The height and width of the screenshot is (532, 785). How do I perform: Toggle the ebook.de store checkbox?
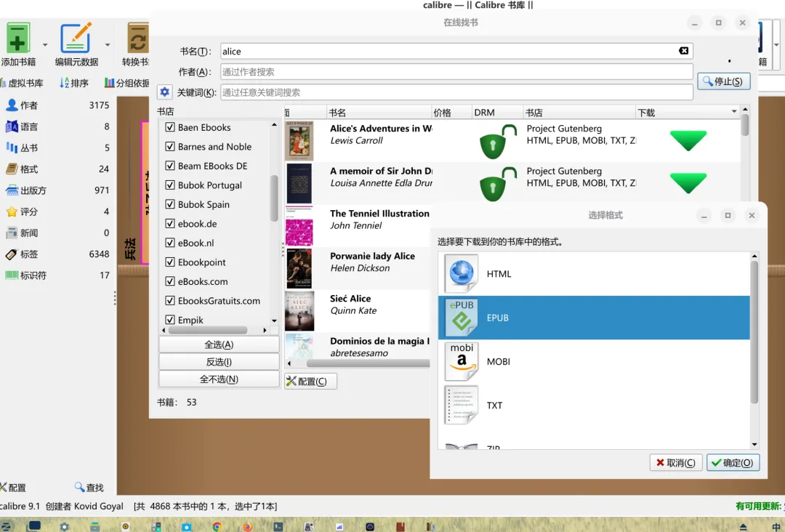[x=170, y=224]
